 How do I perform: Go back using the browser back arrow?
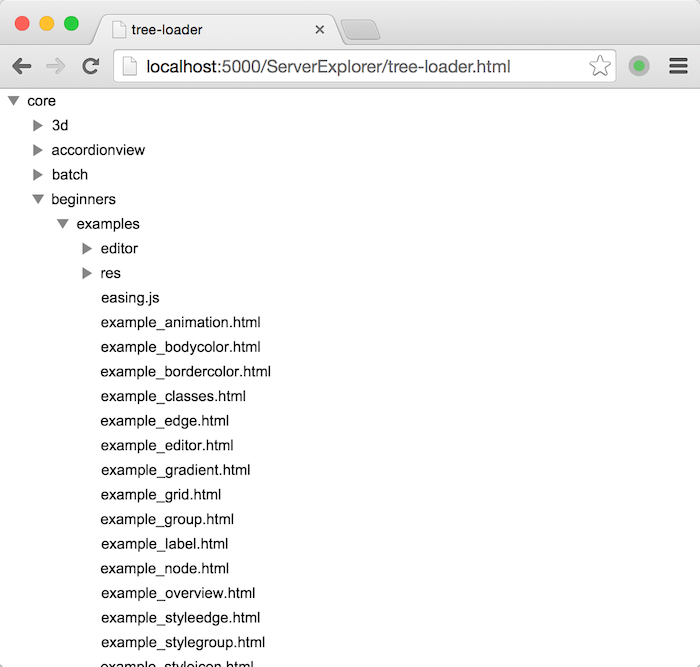tap(21, 67)
